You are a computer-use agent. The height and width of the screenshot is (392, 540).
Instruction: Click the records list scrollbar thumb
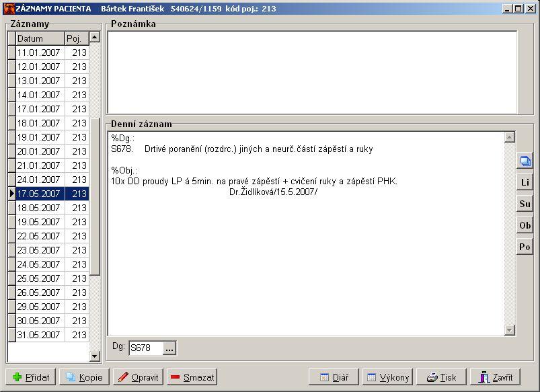pos(95,196)
